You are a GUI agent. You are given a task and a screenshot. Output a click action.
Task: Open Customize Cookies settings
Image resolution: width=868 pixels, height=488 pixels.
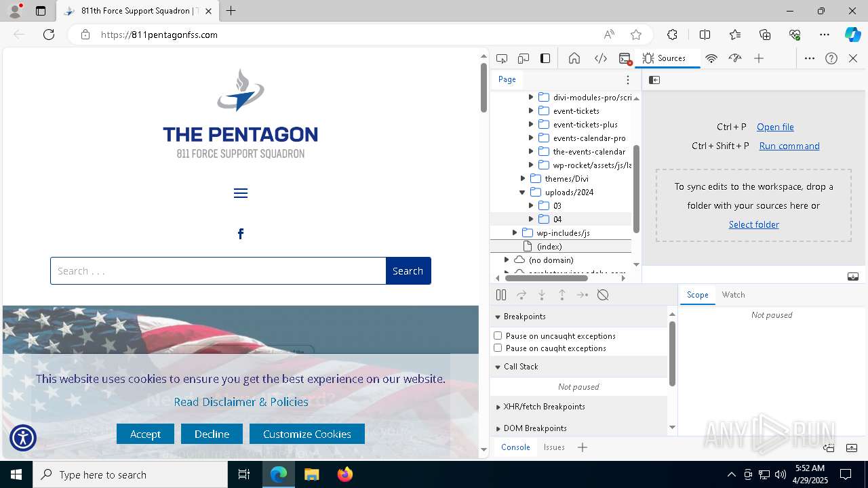[307, 434]
